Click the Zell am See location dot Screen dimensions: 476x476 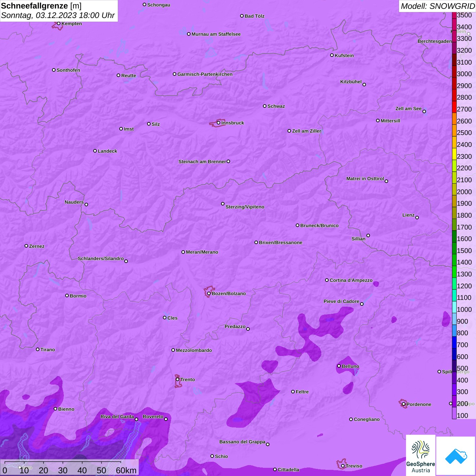point(424,111)
